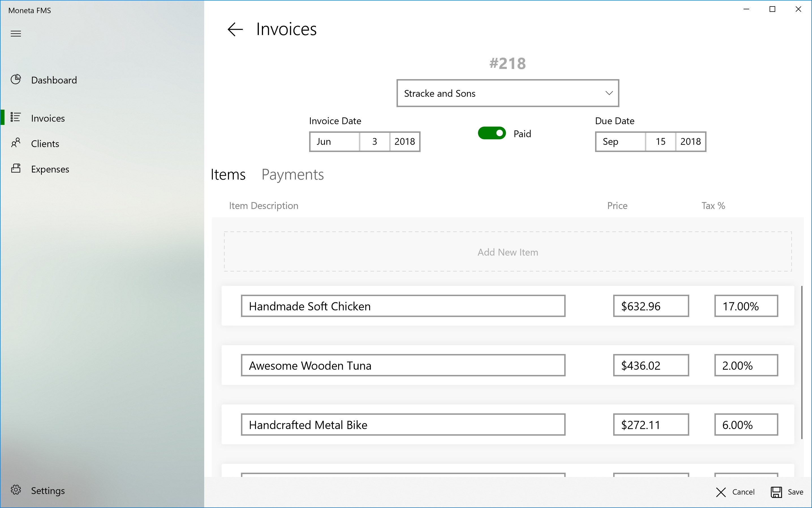Click the Cancel X icon

721,492
